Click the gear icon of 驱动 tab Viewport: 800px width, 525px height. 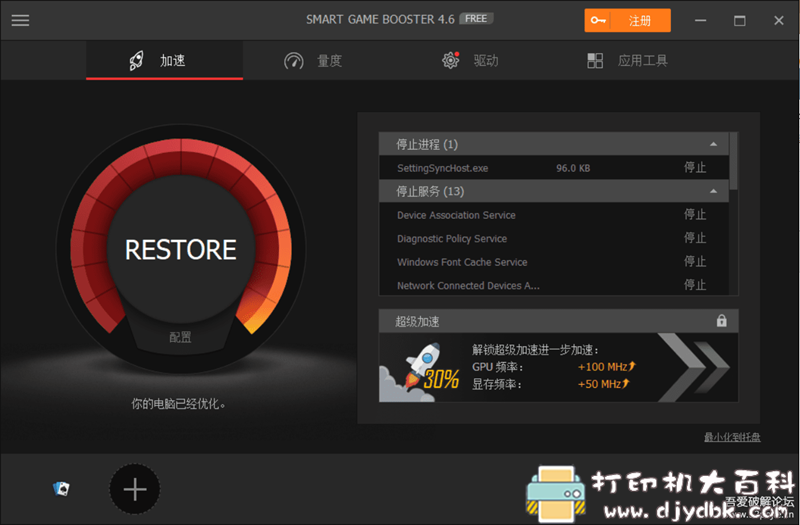(451, 61)
